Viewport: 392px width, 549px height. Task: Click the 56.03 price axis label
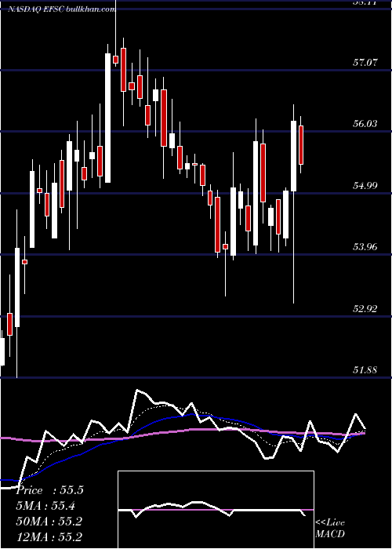point(365,124)
